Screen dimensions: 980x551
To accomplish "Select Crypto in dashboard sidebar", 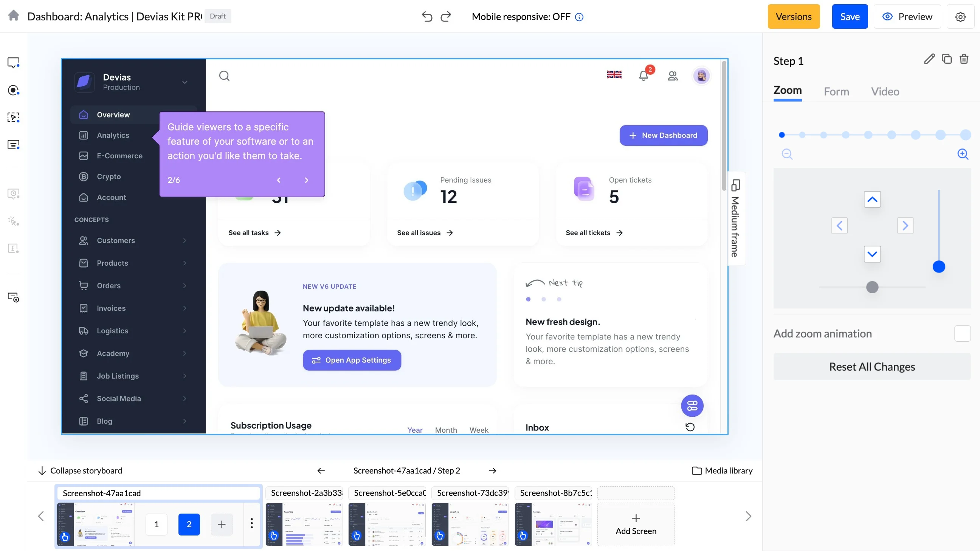I will 109,177.
